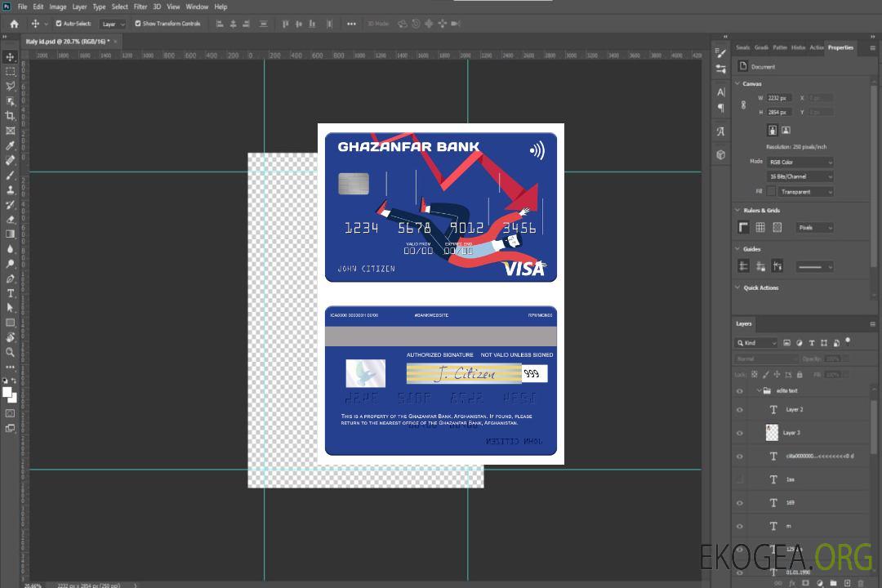Open the Transparent fill dropdown

coord(805,192)
